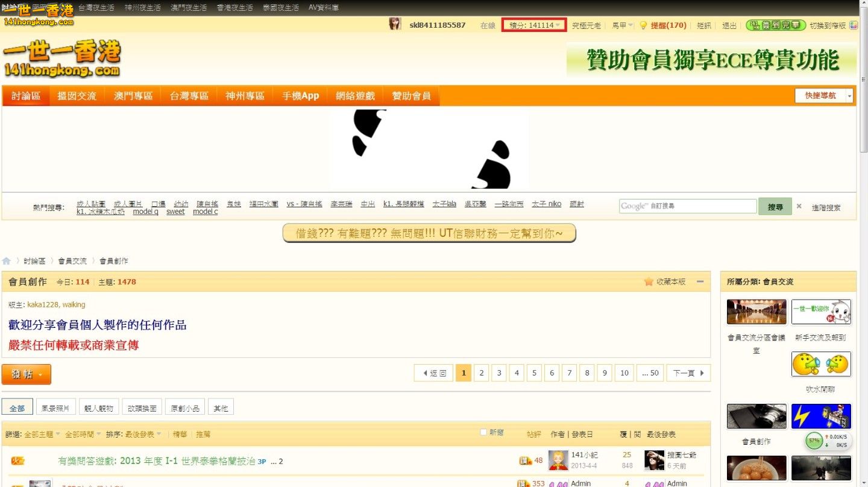Click the 57% network speed widget
This screenshot has height=487, width=868.
[828, 441]
